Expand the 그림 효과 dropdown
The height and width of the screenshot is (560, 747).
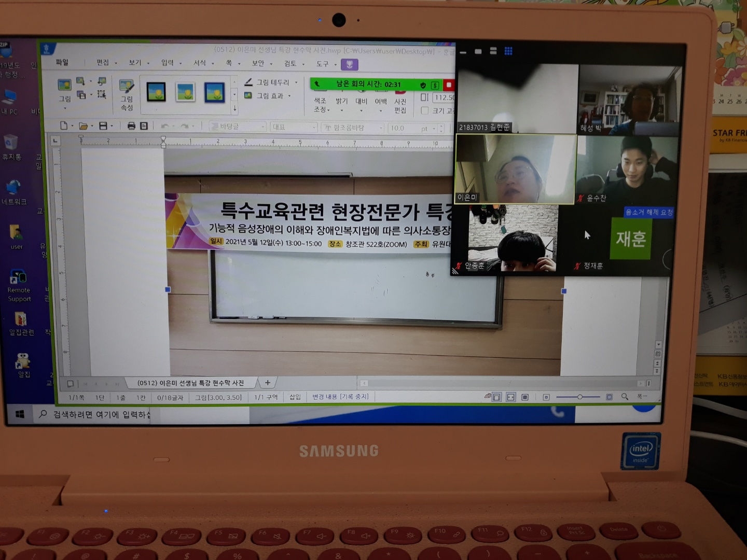pos(289,96)
